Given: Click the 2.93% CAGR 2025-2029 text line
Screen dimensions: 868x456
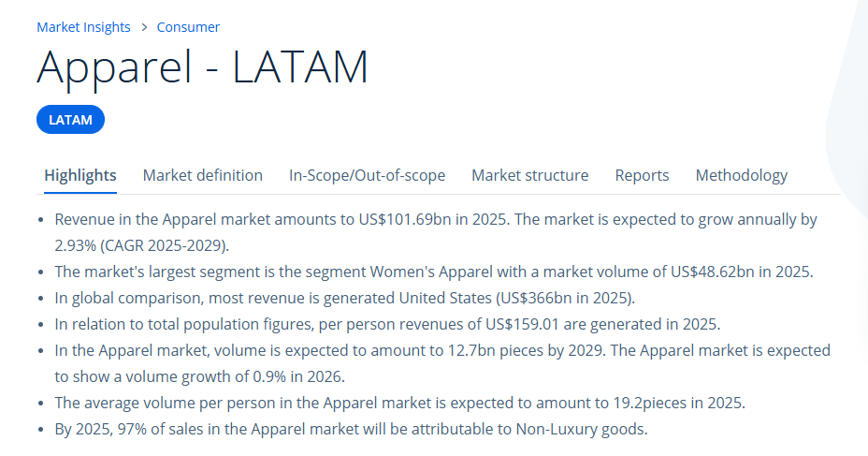Looking at the screenshot, I should click(141, 246).
